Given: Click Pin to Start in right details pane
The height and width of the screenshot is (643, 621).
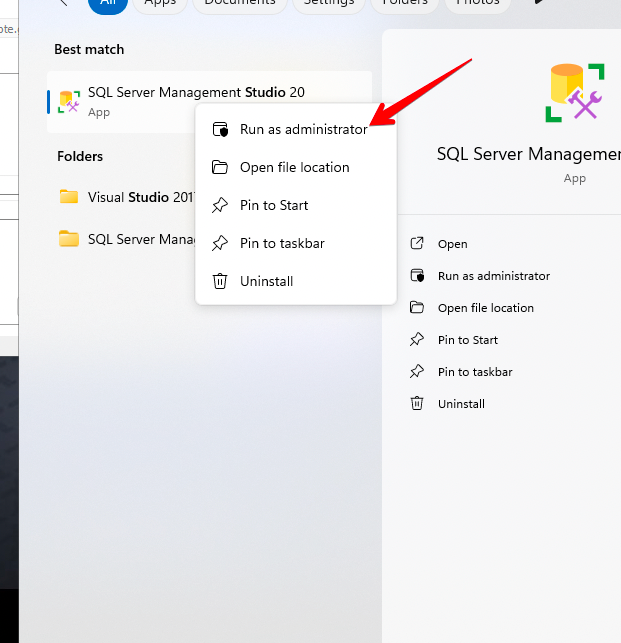Looking at the screenshot, I should coord(468,340).
